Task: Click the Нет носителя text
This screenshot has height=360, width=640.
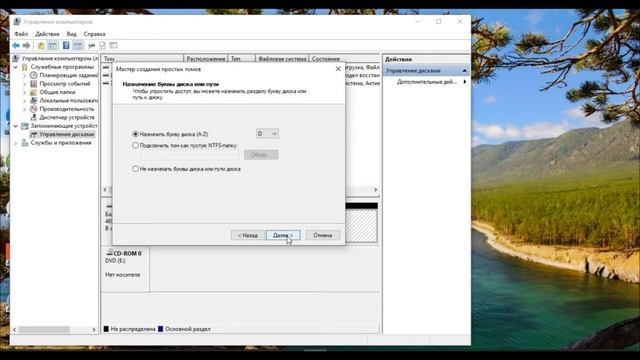Action: [x=122, y=275]
